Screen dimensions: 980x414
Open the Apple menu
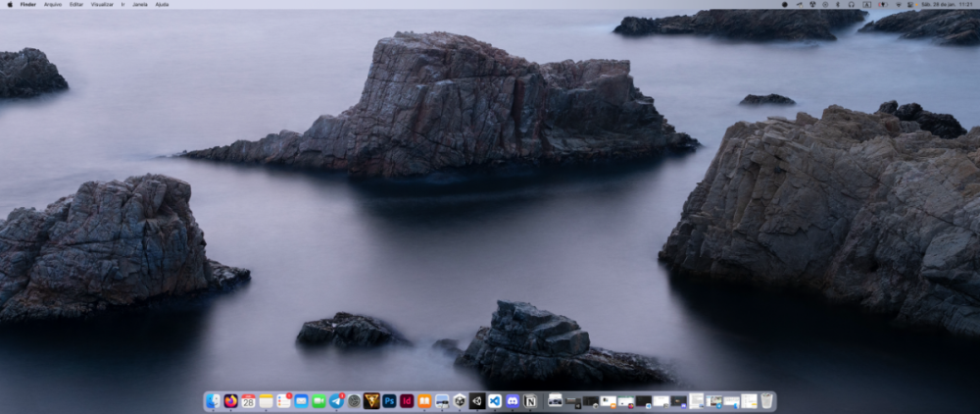click(x=10, y=4)
